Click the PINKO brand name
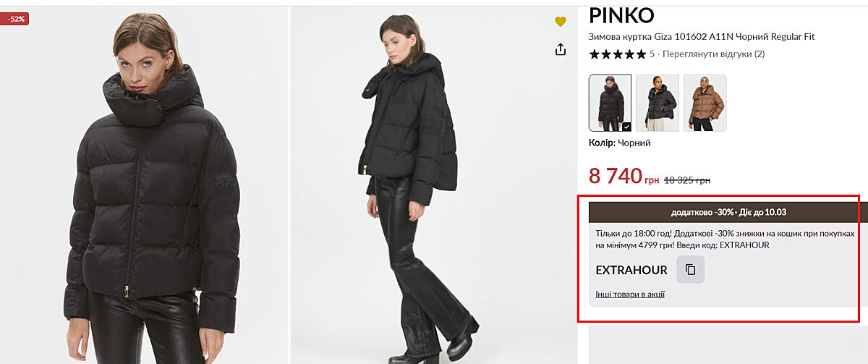 pyautogui.click(x=621, y=15)
